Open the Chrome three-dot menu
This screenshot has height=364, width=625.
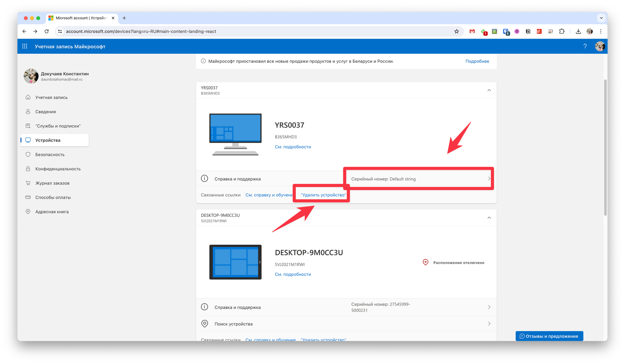point(601,31)
